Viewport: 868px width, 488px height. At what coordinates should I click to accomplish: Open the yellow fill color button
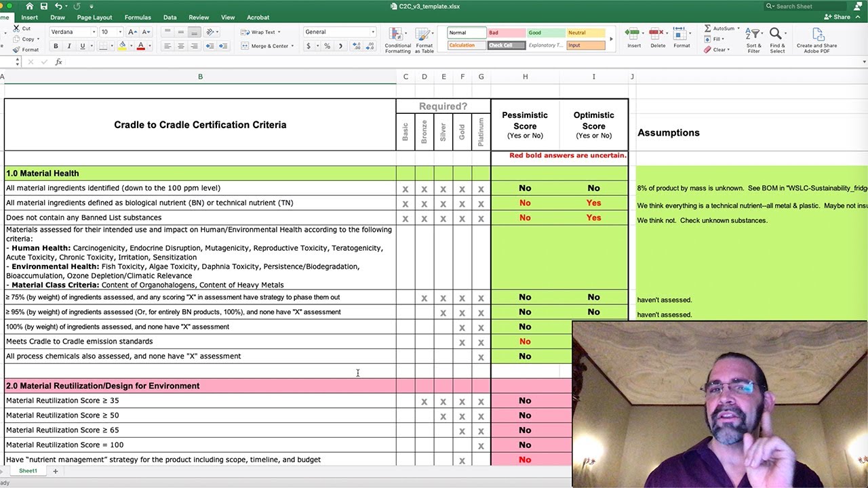(x=123, y=46)
